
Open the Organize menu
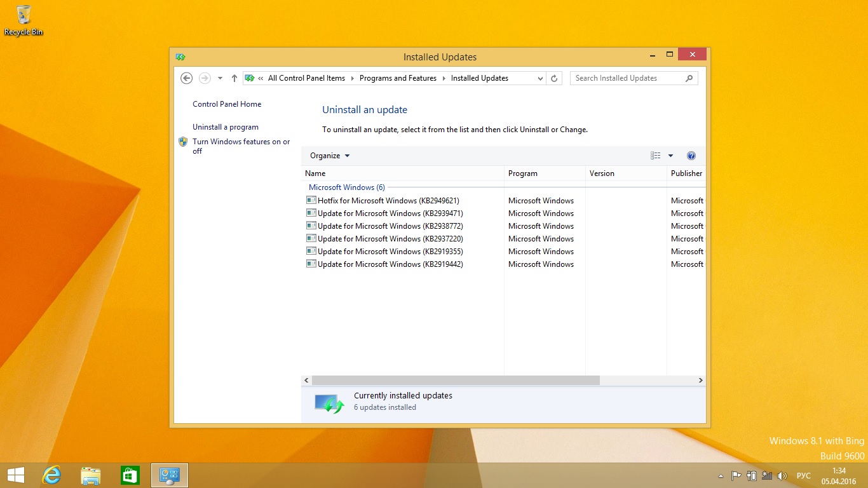point(330,156)
